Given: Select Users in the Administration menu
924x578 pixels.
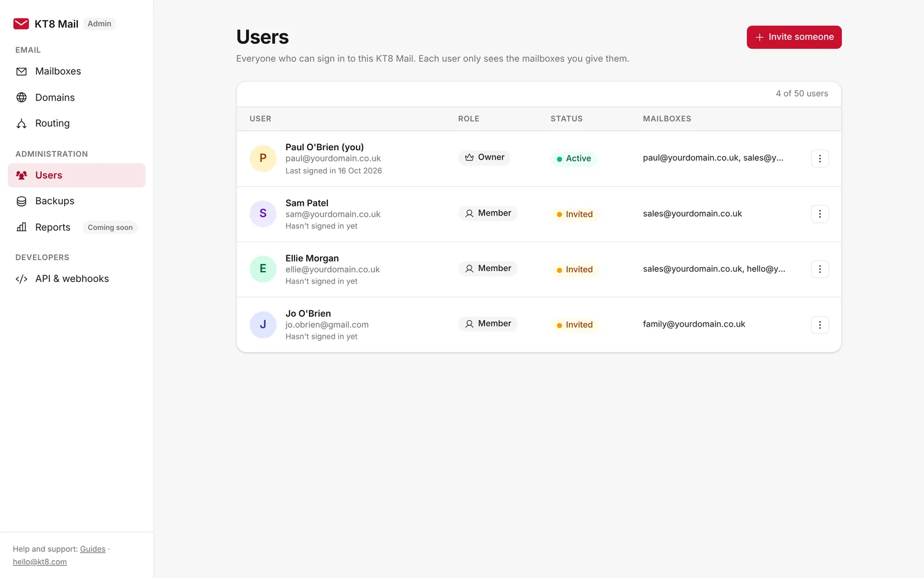Looking at the screenshot, I should pos(77,175).
